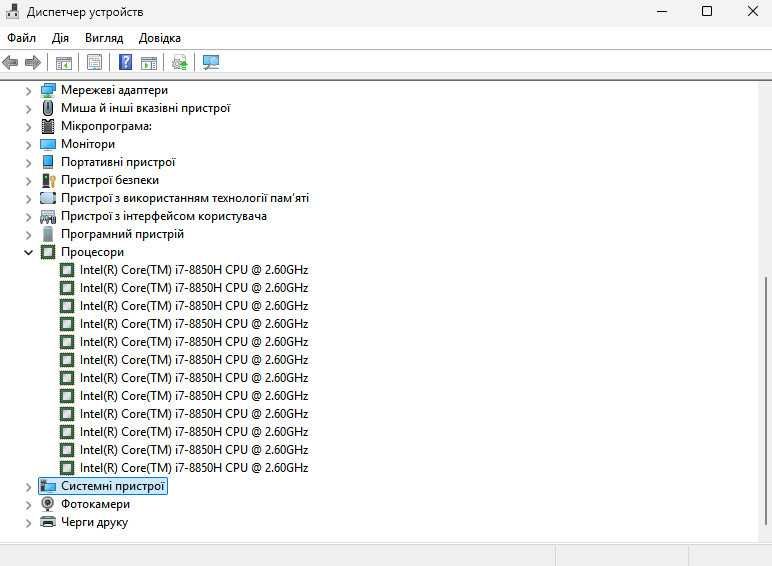Close the Диспетчер устройств window
772x566 pixels.
(x=752, y=11)
